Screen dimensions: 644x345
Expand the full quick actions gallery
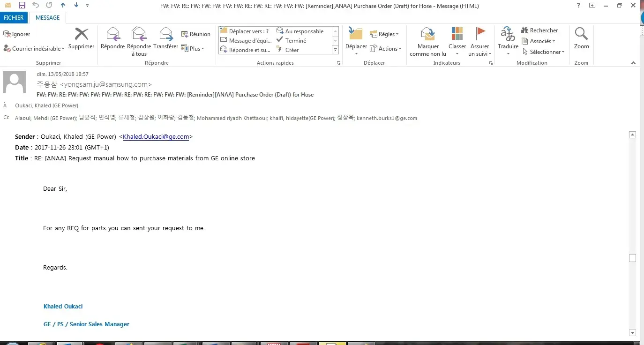click(x=335, y=50)
